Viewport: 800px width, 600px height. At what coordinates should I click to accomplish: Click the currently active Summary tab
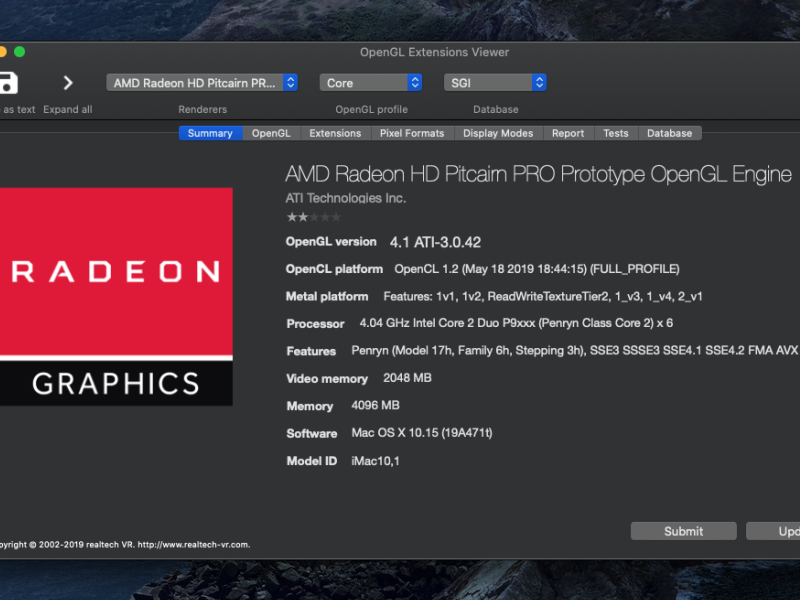210,133
